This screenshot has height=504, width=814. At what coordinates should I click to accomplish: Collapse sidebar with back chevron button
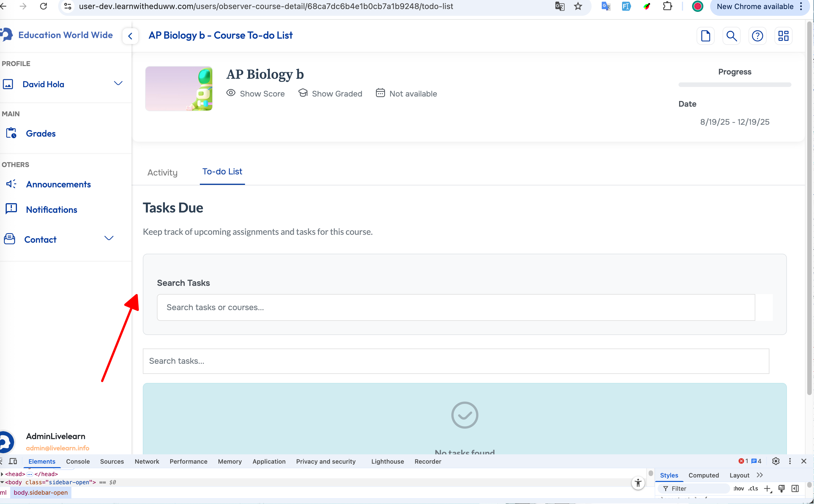(130, 36)
